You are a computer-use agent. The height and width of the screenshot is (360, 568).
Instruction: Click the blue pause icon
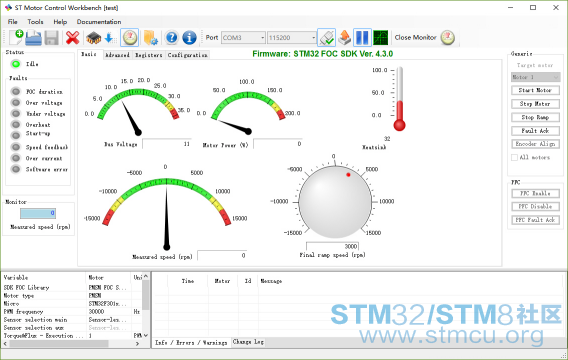[x=362, y=37]
